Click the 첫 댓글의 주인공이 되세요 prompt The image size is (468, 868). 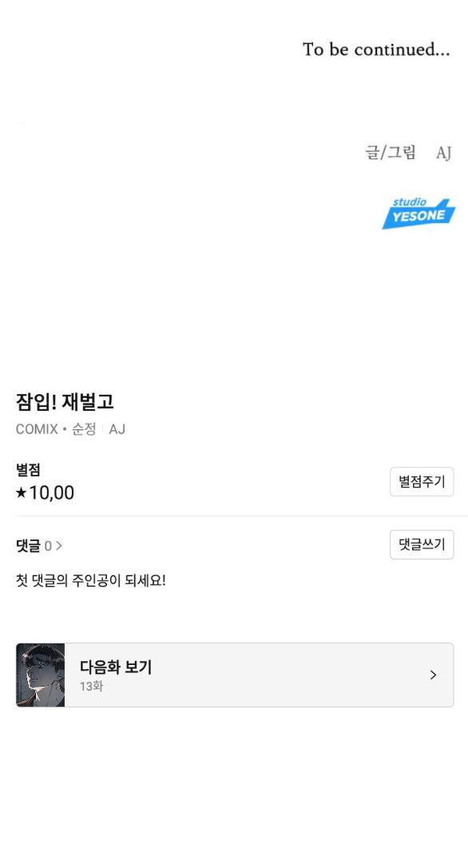(91, 581)
